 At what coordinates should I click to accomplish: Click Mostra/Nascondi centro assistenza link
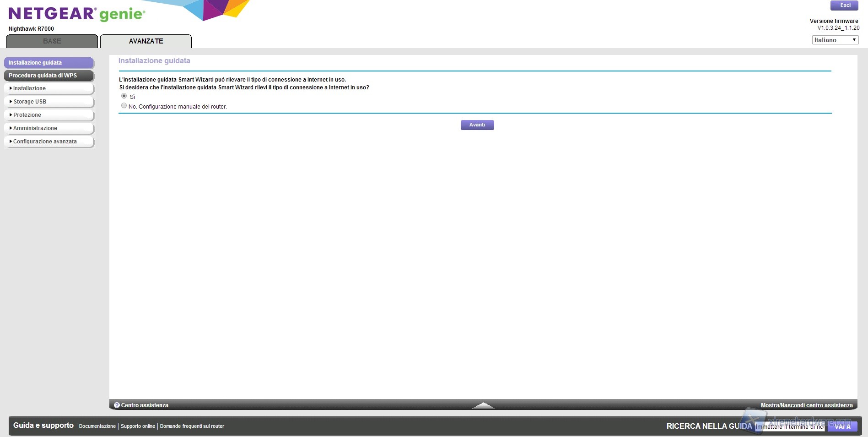[x=806, y=405]
